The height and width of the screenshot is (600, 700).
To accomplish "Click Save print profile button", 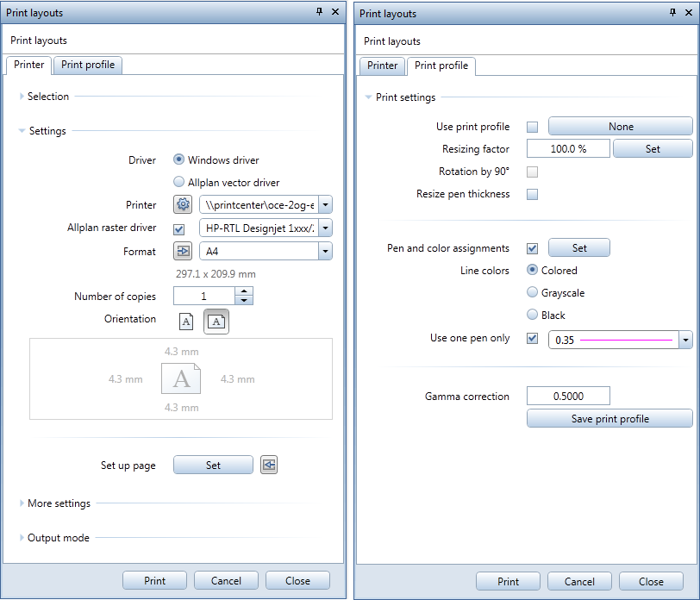I will (x=609, y=419).
